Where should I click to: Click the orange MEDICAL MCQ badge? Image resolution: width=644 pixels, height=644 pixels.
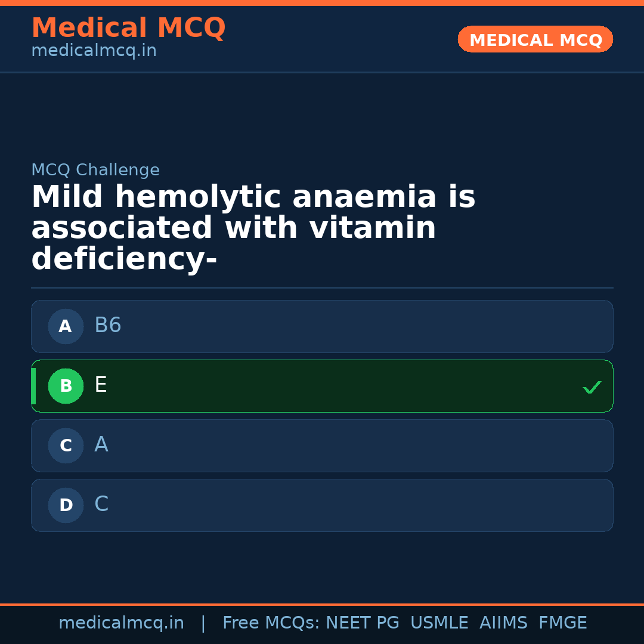[535, 39]
